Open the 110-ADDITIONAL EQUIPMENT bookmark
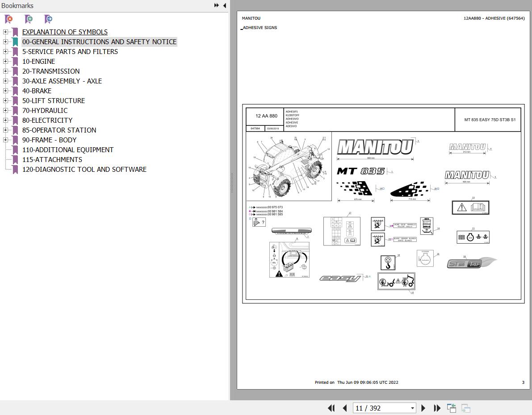532x415 pixels. point(68,150)
